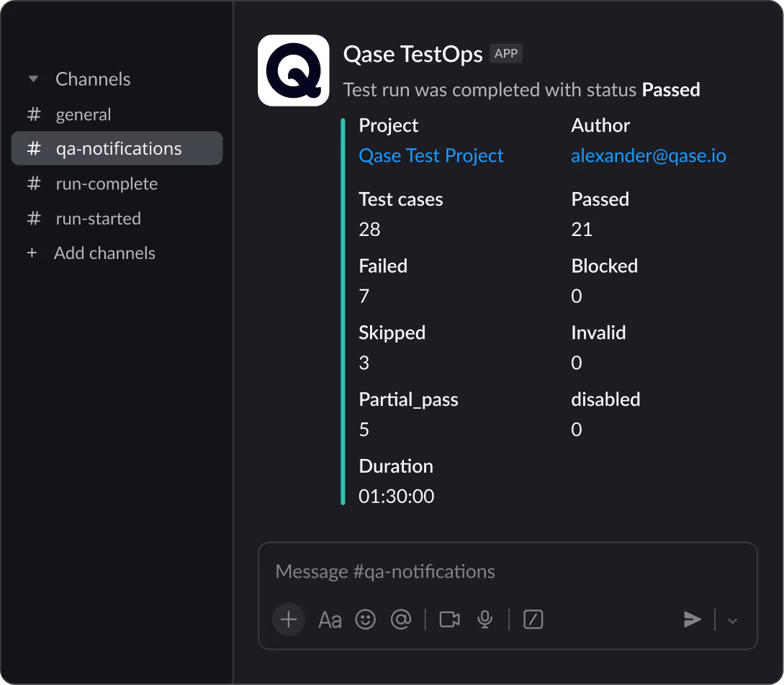Screen dimensions: 784x685
Task: Click the @ mention icon
Action: coord(401,620)
